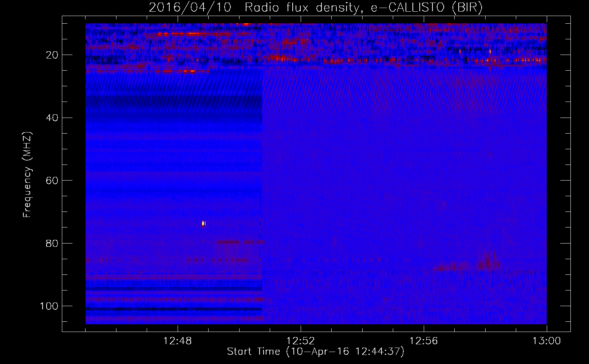Click the "Start Time (10-Apr-16 12:44:37)" axis label
This screenshot has width=589, height=364.
pyautogui.click(x=316, y=352)
